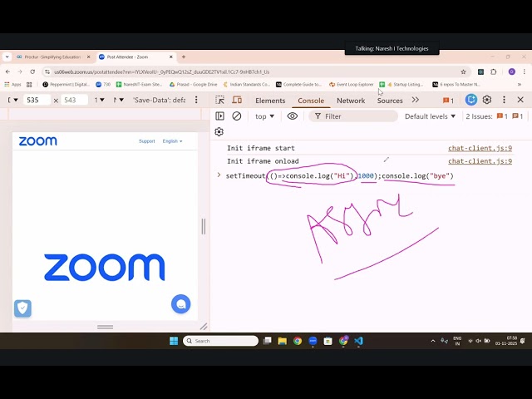Viewport: 532px width, 399px height.
Task: Click the privacy shield icon
Action: [x=22, y=308]
